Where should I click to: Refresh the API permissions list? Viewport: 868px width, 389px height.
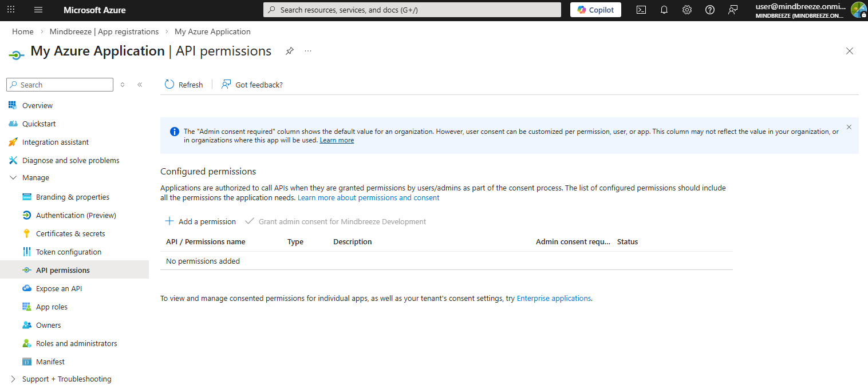click(184, 85)
